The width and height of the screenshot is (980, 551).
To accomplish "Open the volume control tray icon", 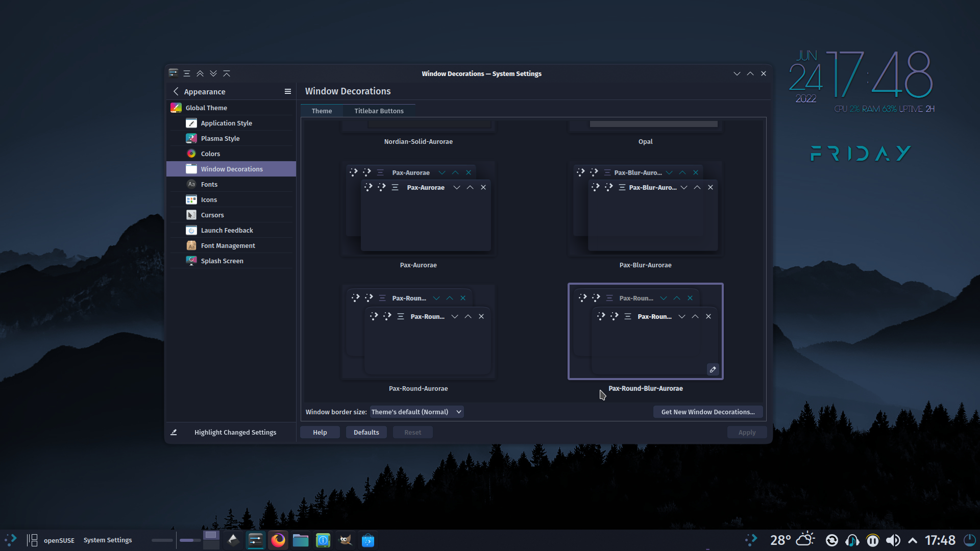I will coord(893,540).
